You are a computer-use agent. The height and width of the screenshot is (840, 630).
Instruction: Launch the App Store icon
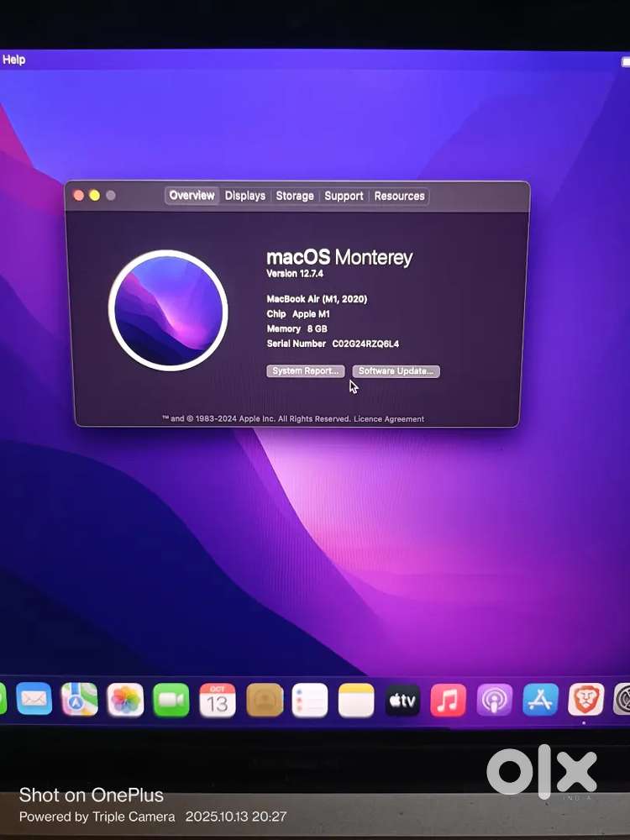[x=540, y=700]
